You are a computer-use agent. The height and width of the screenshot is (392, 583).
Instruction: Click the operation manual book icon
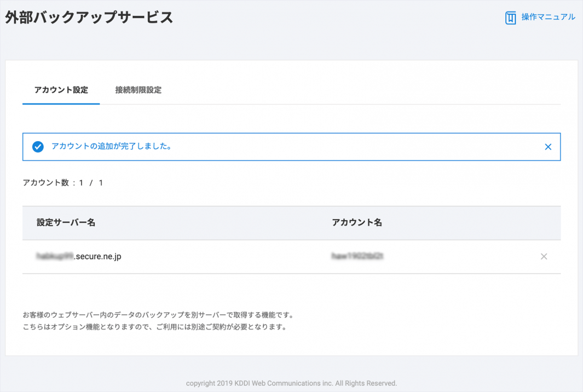coord(510,18)
